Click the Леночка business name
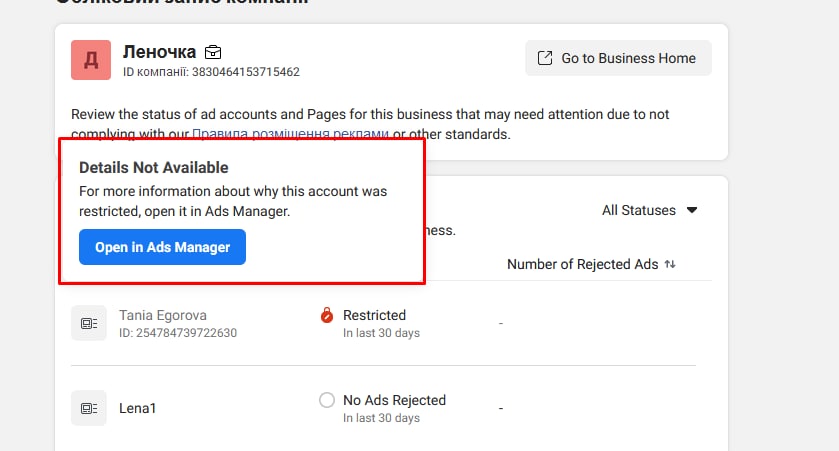839x451 pixels. [x=159, y=52]
